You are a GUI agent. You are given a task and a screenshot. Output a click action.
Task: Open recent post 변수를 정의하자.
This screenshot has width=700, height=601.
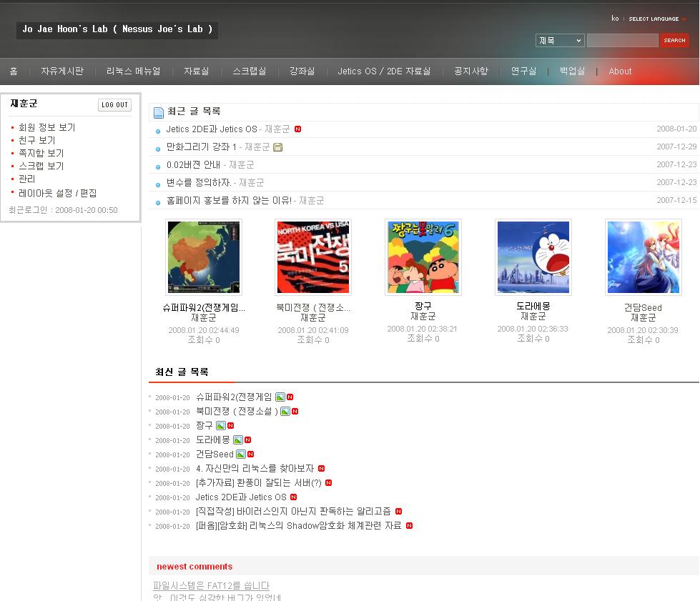click(x=199, y=182)
